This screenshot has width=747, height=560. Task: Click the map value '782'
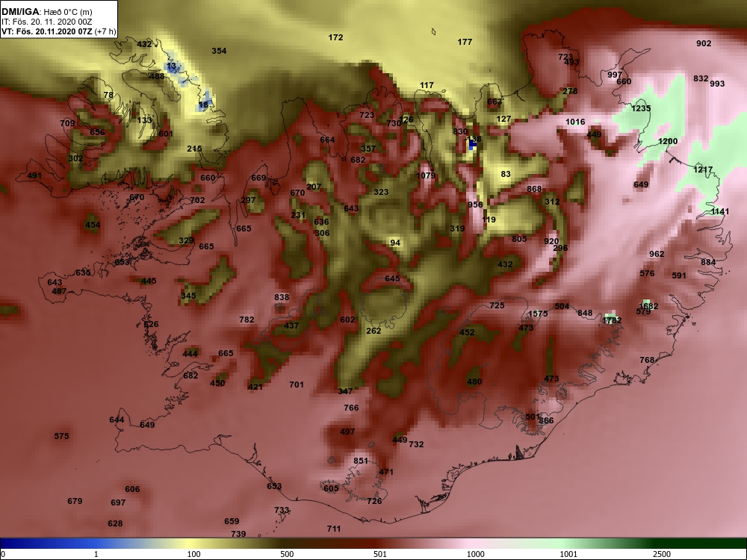tap(247, 320)
